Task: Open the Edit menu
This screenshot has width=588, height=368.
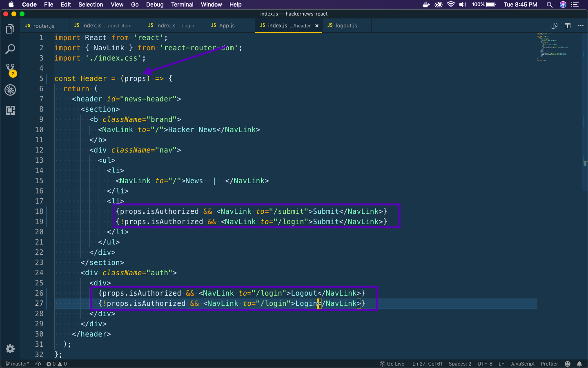Action: [x=66, y=4]
